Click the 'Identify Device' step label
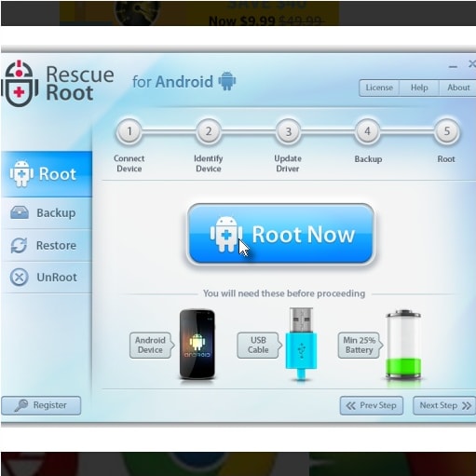 point(209,164)
